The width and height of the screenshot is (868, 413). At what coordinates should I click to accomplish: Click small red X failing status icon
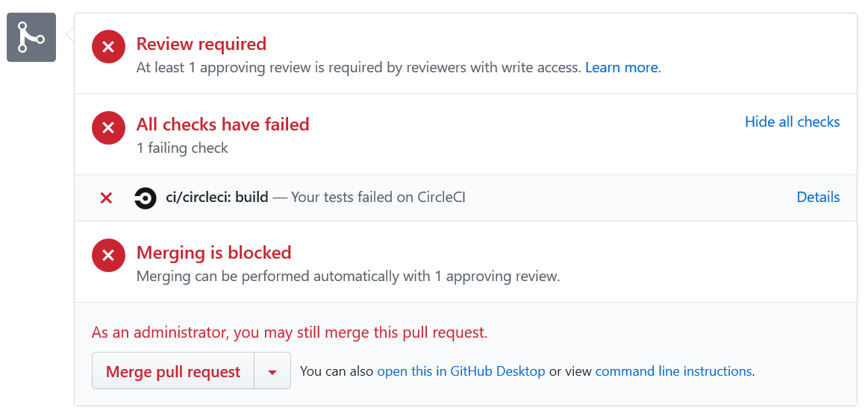(107, 198)
